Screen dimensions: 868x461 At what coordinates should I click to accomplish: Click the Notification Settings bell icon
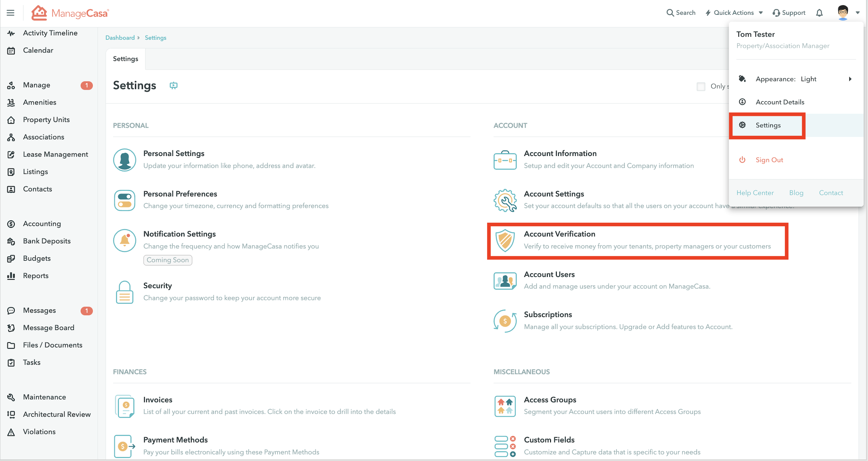pyautogui.click(x=125, y=240)
